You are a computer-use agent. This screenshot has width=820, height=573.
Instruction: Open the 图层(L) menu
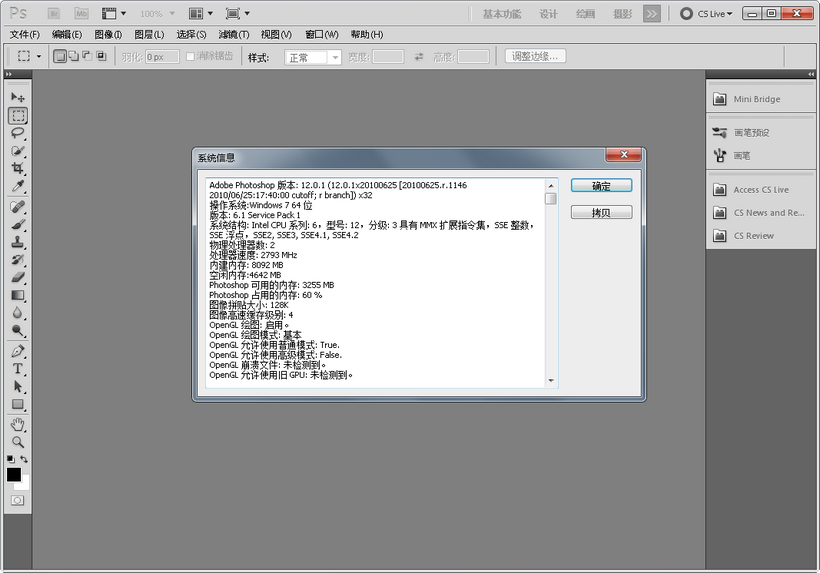[x=149, y=35]
